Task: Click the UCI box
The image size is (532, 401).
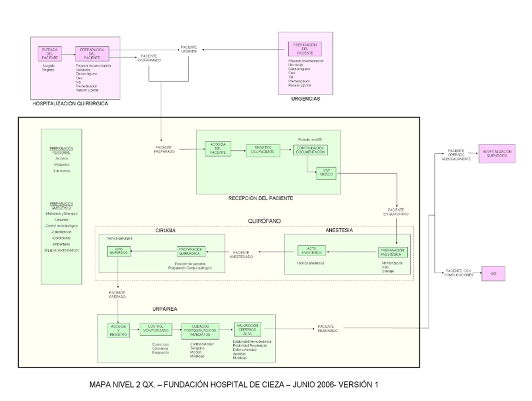Action: (x=493, y=274)
